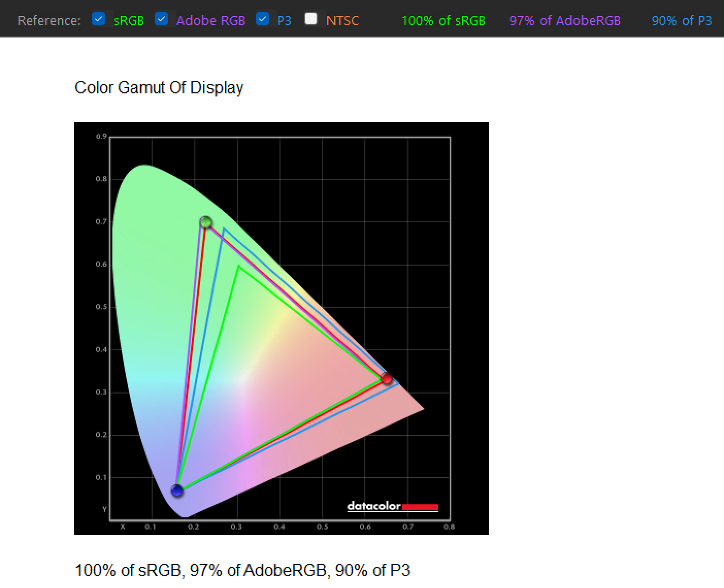Click the purple Adobe RGB label
The image size is (724, 588).
pos(210,21)
